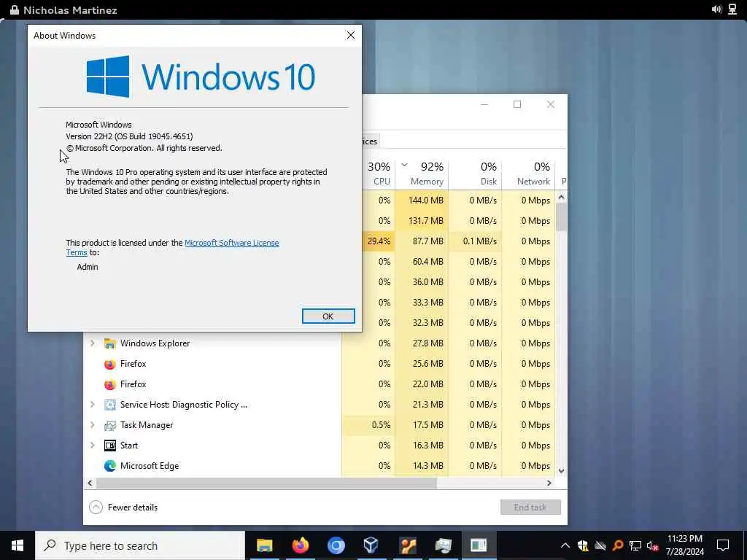Open Windows Security shield tray icon
Viewport: 747px width, 560px height.
tap(583, 545)
